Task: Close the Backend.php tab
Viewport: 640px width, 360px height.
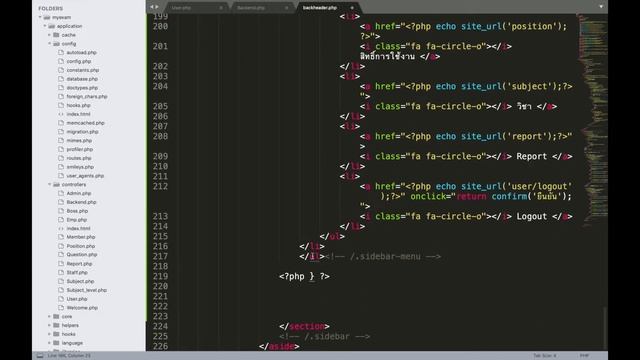Action: [287, 7]
